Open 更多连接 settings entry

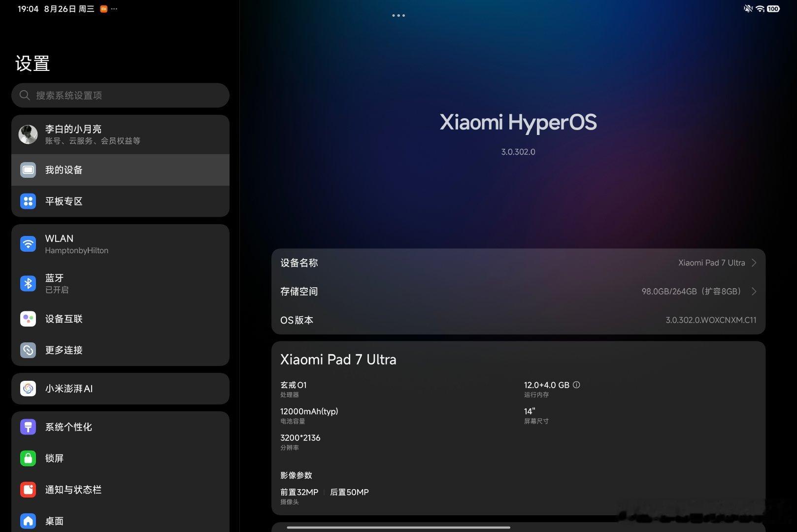[x=120, y=350]
